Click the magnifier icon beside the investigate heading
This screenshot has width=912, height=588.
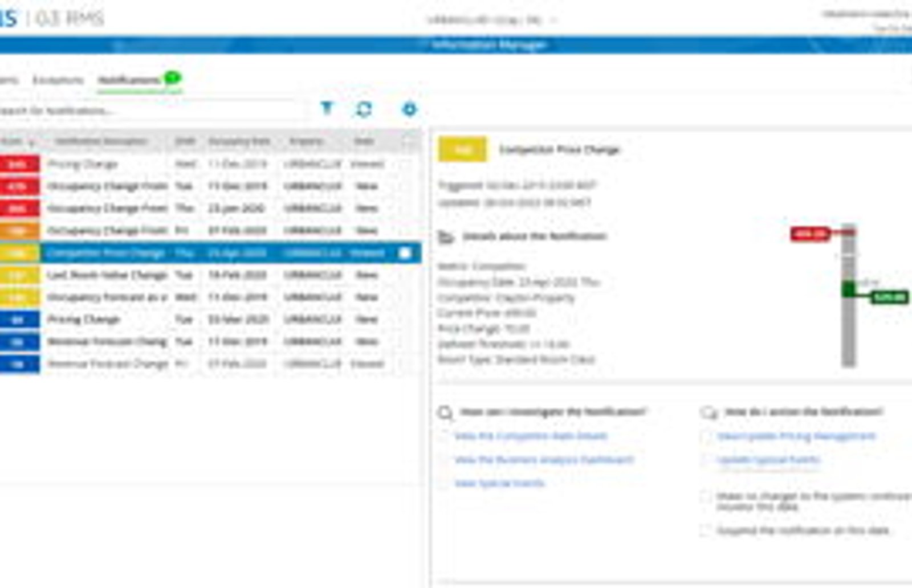click(445, 413)
